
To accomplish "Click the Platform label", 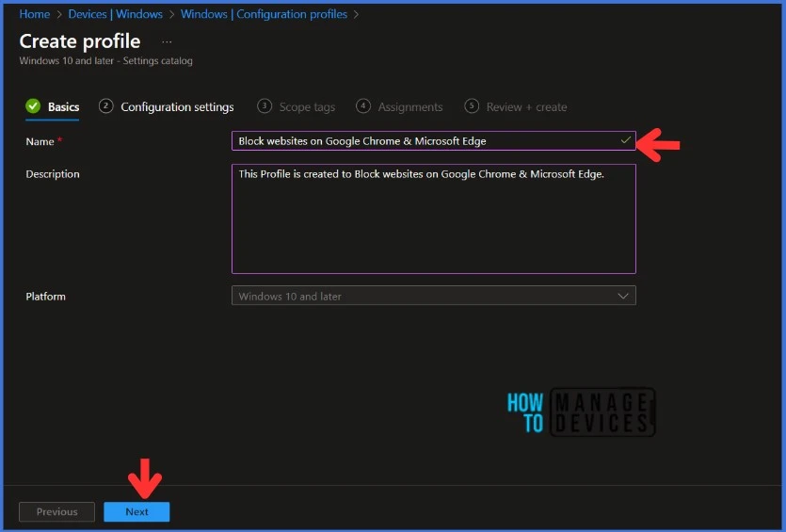I will [x=45, y=297].
